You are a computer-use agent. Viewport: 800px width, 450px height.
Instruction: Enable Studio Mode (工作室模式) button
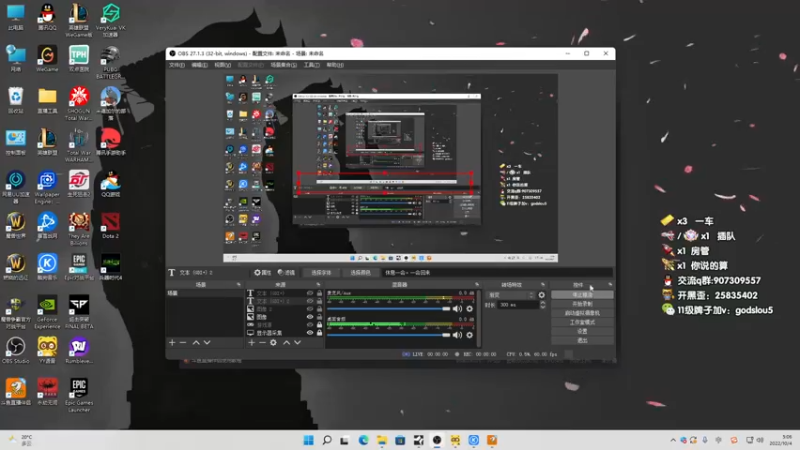tap(582, 322)
